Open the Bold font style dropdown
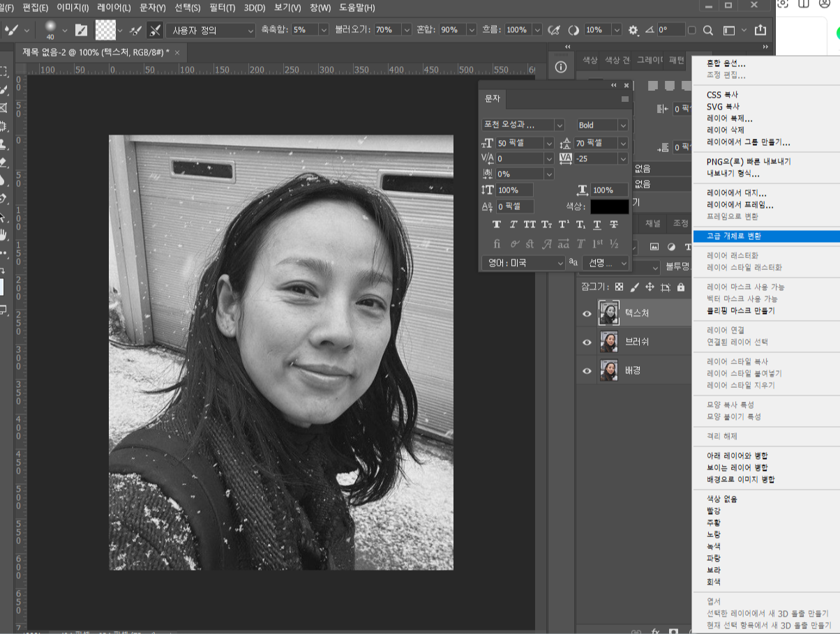 (602, 125)
